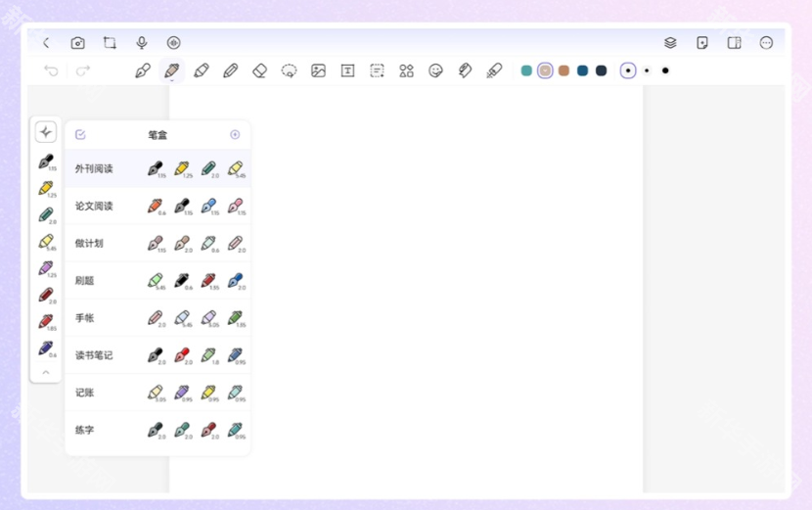Click the microphone recording icon

[142, 43]
